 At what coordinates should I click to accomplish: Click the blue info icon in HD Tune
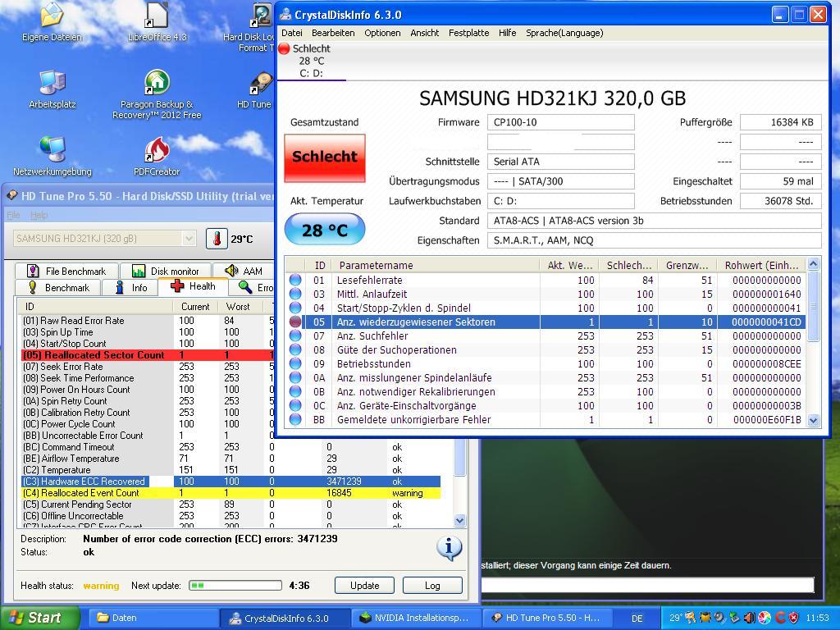(x=449, y=547)
